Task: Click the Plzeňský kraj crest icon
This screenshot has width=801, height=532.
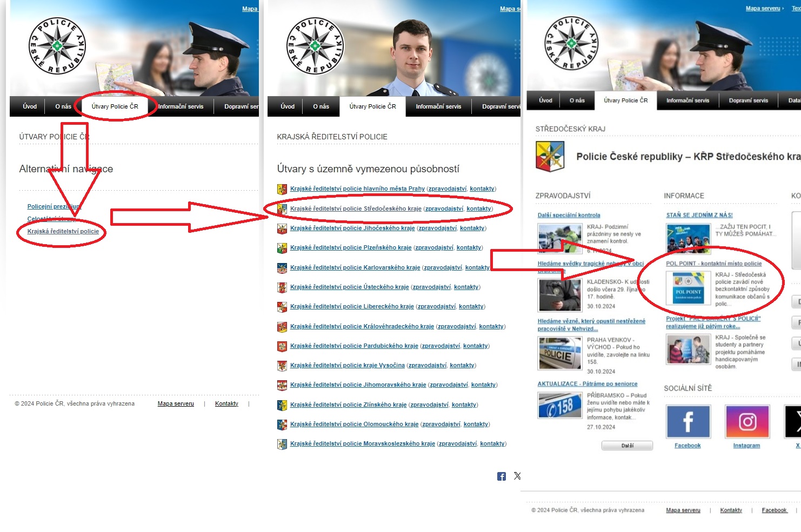Action: point(282,248)
